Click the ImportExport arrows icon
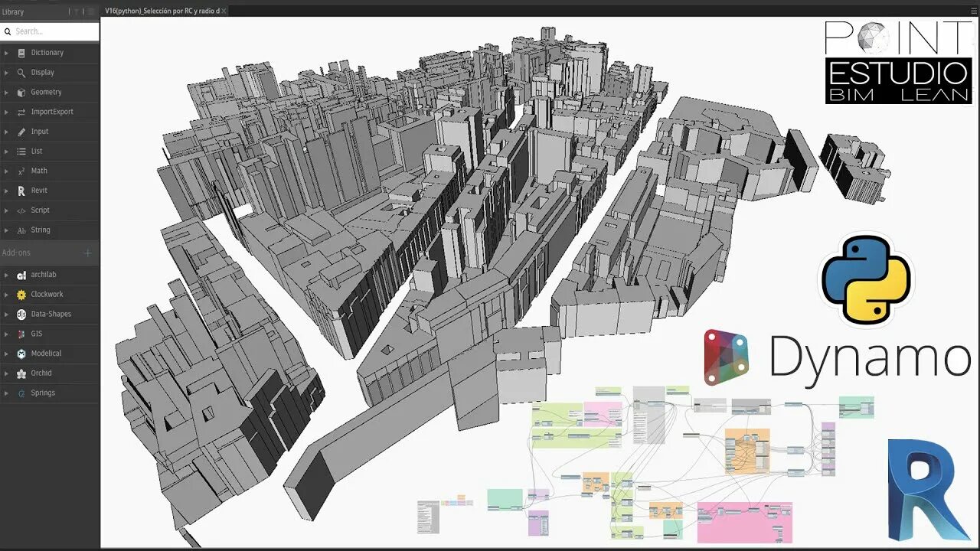 click(x=21, y=112)
